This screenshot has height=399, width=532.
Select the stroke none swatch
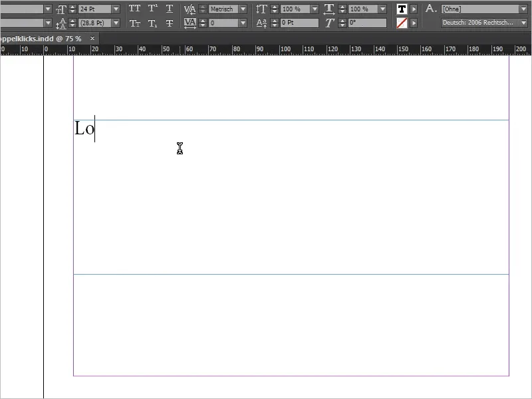pos(402,23)
